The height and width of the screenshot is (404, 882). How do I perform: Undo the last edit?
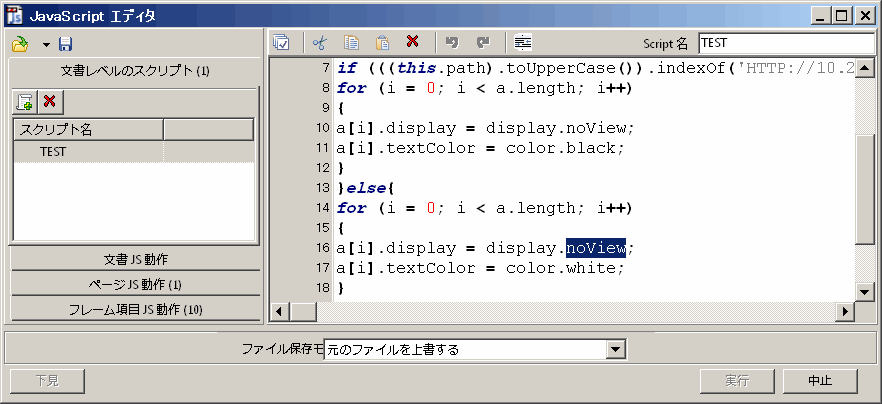click(451, 42)
